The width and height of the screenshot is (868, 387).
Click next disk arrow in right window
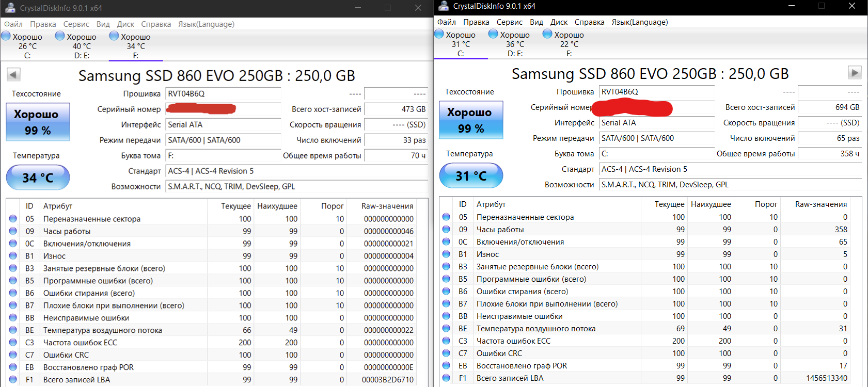click(x=855, y=73)
